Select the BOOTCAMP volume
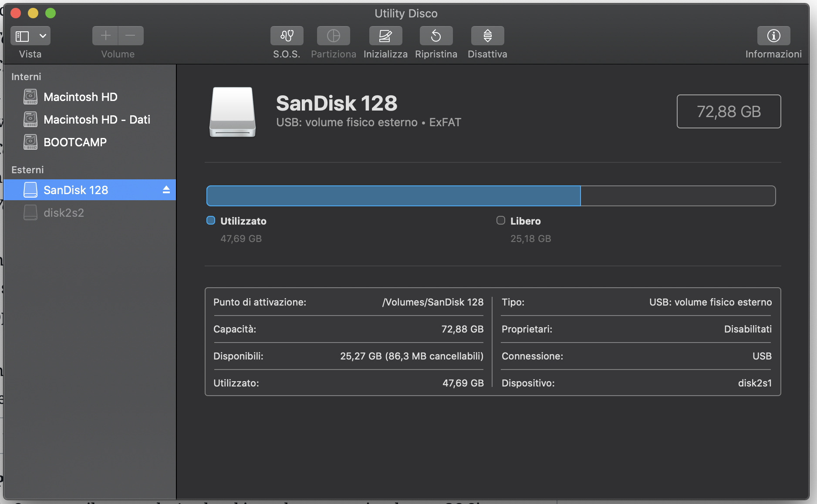The image size is (817, 504). 90,142
